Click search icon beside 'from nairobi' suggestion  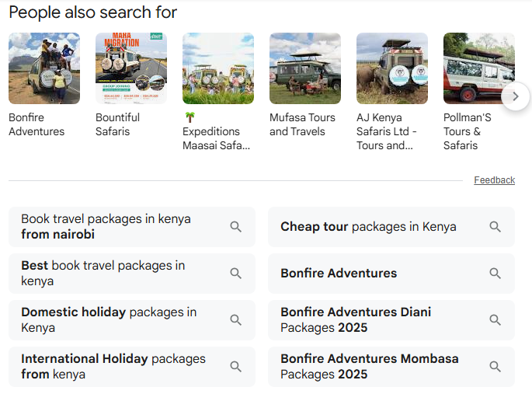pyautogui.click(x=236, y=227)
